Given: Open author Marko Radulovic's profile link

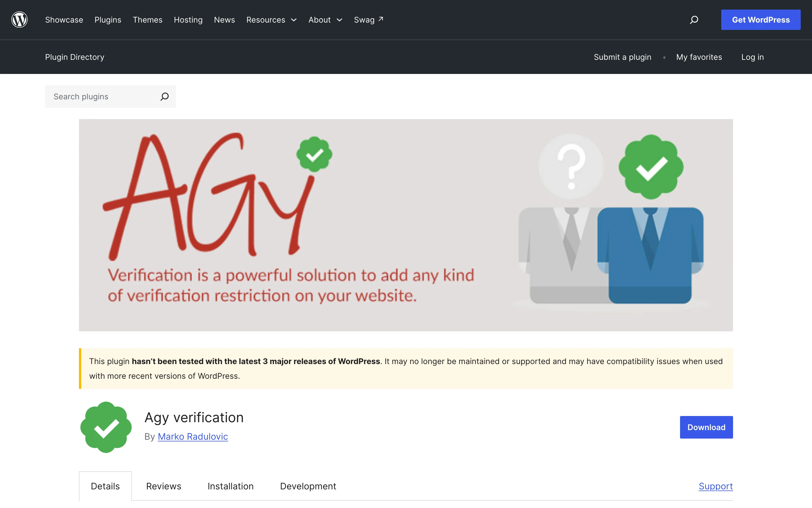Looking at the screenshot, I should click(x=193, y=436).
